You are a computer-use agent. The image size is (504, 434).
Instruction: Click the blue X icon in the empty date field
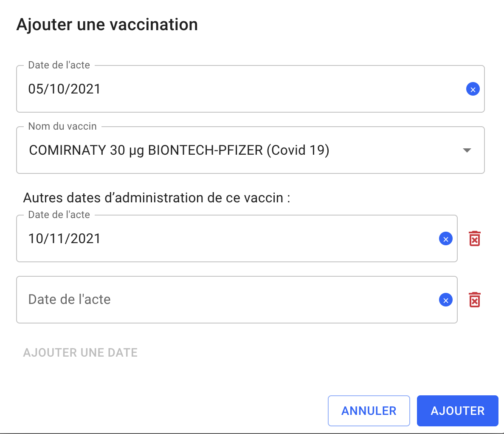(446, 300)
